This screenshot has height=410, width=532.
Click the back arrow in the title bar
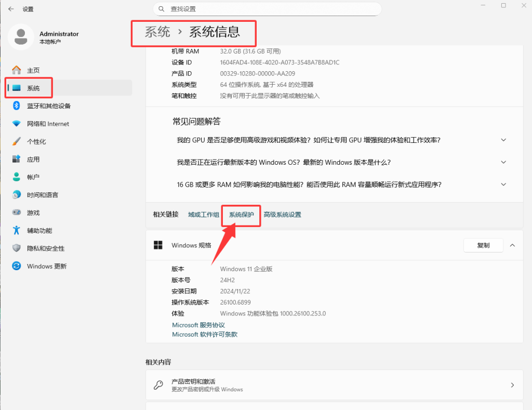(x=11, y=9)
